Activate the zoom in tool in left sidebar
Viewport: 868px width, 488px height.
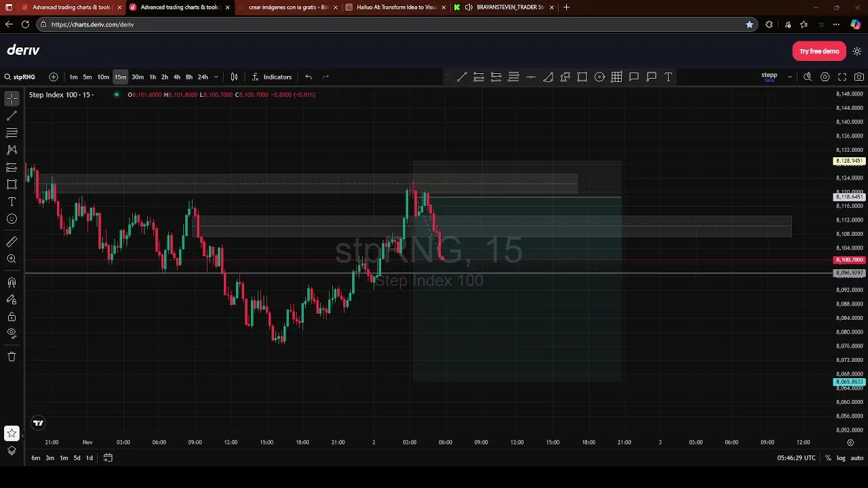12,259
